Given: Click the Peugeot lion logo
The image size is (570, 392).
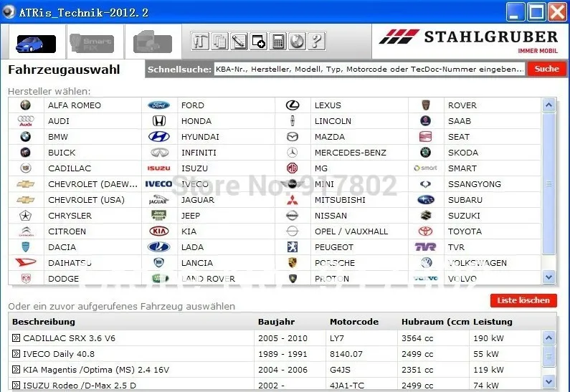Looking at the screenshot, I should (293, 247).
